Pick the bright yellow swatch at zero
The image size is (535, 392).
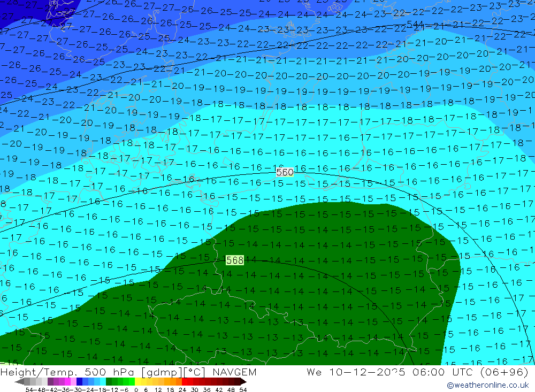click(137, 382)
